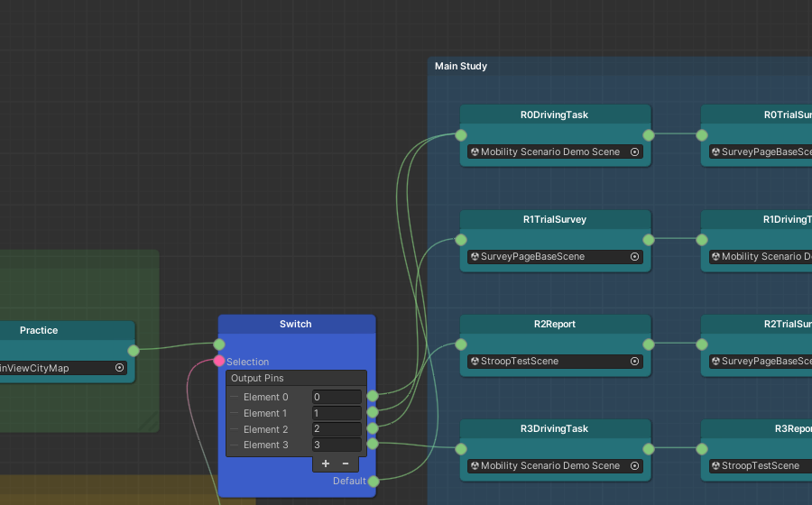The width and height of the screenshot is (812, 505).
Task: Click the Element 1 value field
Action: pos(337,413)
